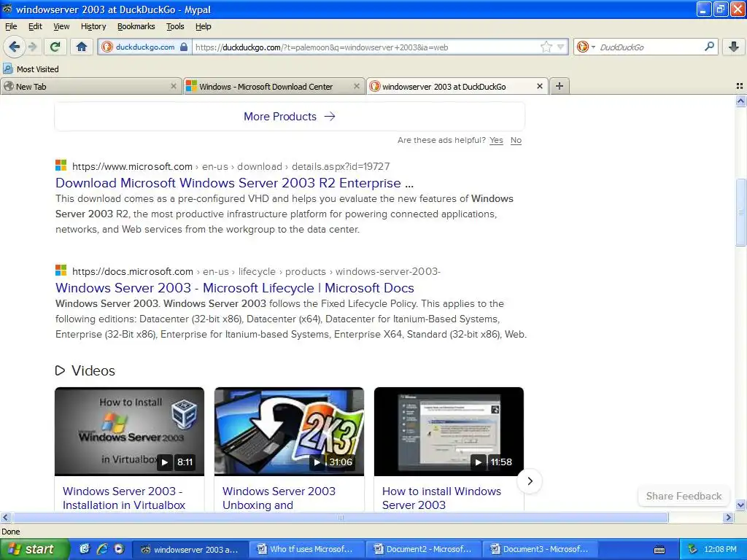Open How to install Windows Server 2003 title

441,498
